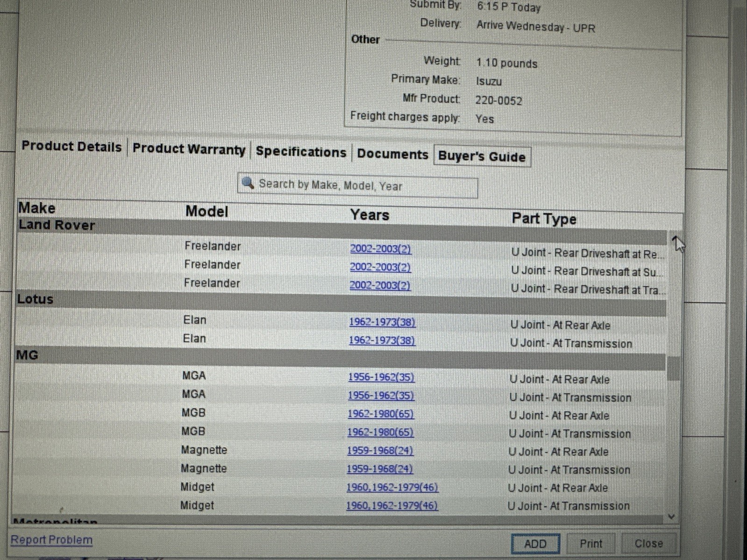The image size is (747, 560).
Task: Open the Report Problem link
Action: pos(51,540)
